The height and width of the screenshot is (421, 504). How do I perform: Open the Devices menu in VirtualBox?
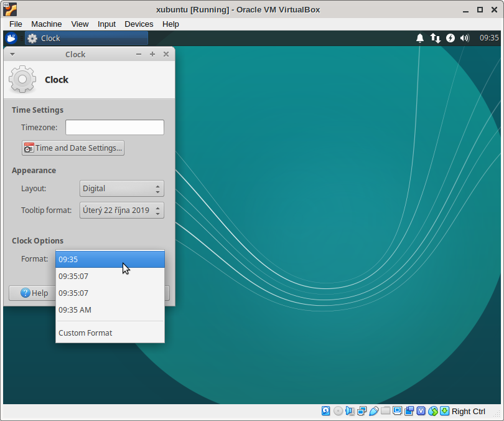139,24
